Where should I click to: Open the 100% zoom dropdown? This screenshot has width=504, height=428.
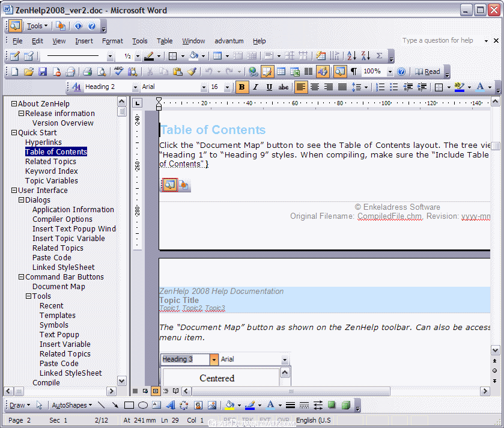[x=389, y=72]
